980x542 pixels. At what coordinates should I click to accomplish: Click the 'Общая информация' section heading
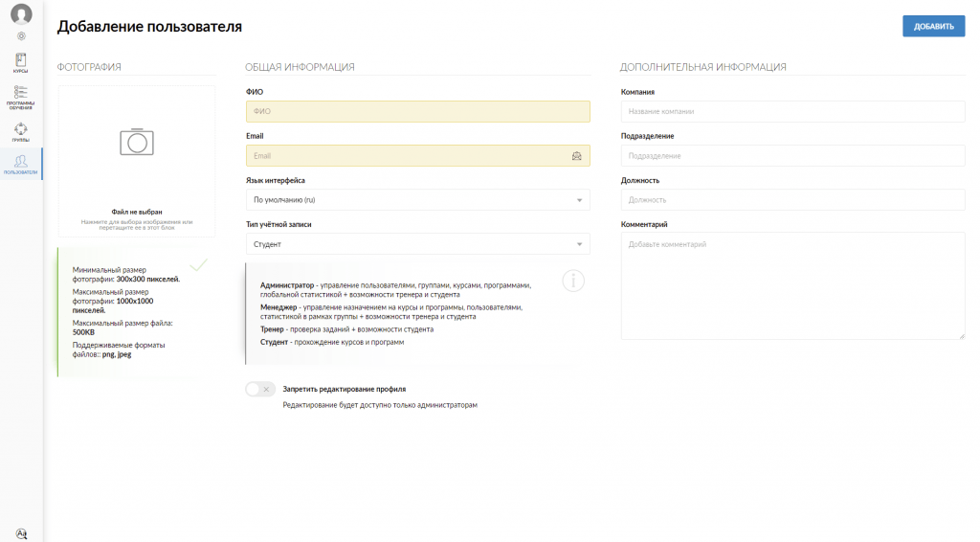(x=300, y=67)
